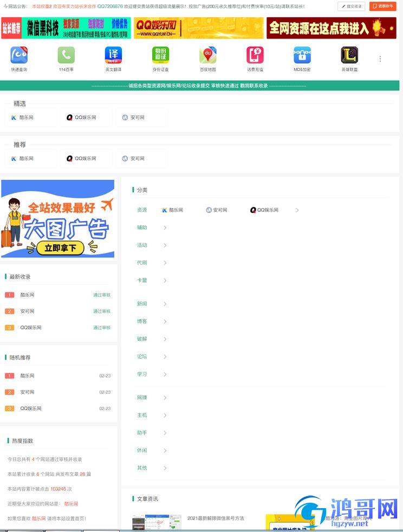
Task: Open article 2021最新解除微信黑号方法
Action: [x=216, y=518]
